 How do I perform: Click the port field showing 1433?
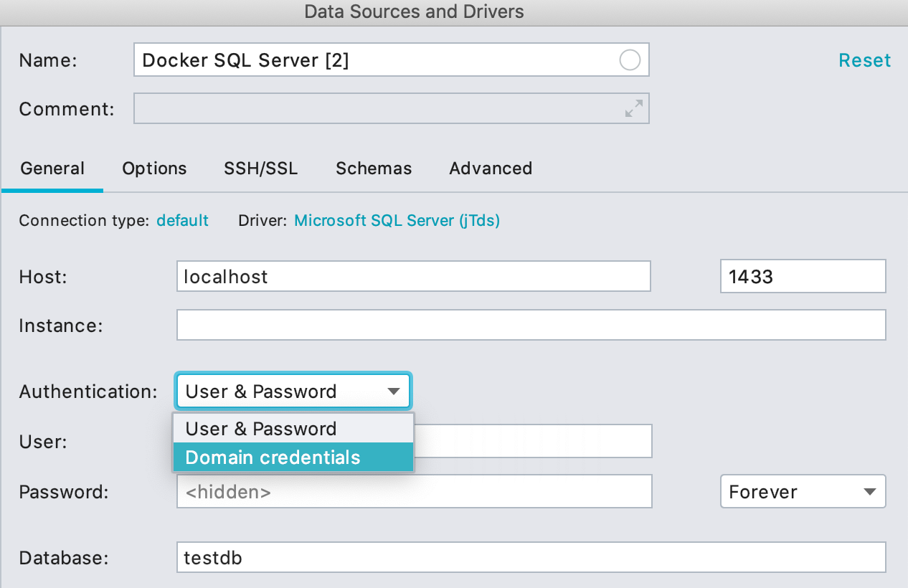tap(803, 276)
